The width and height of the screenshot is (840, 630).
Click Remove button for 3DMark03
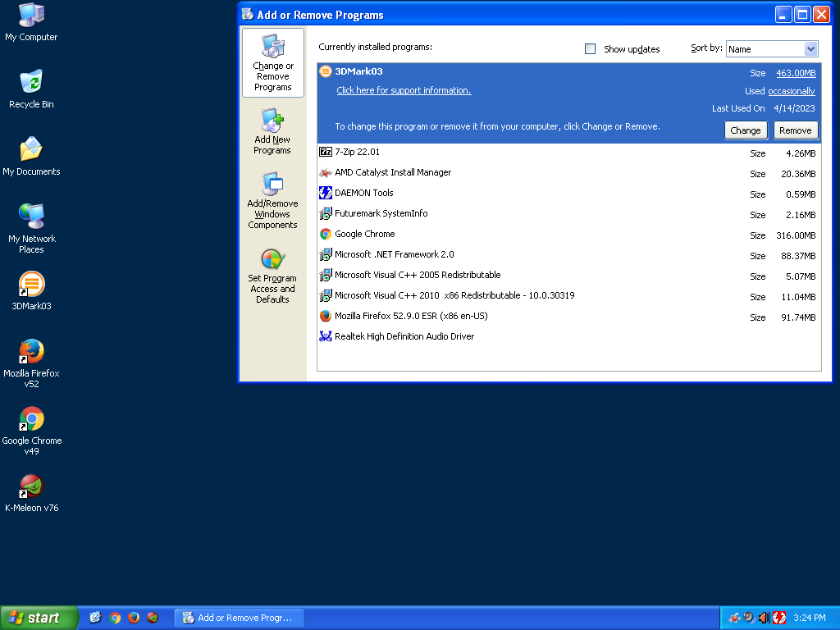pyautogui.click(x=796, y=130)
